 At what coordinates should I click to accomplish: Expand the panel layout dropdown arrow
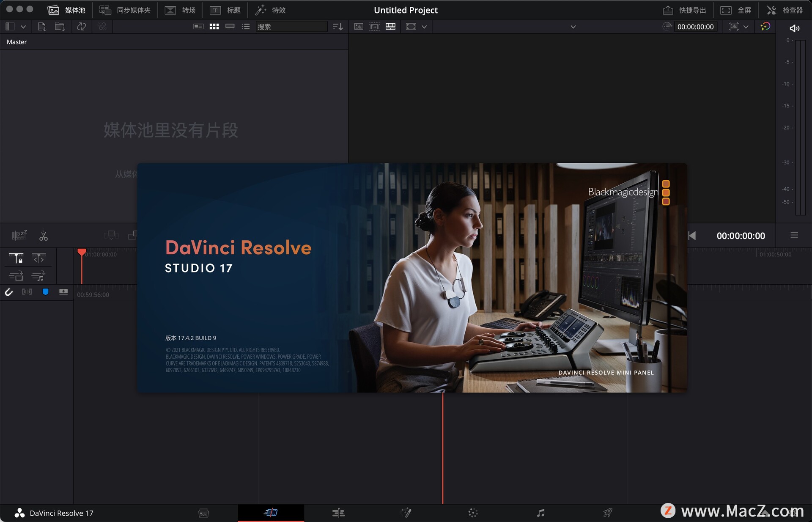[23, 27]
